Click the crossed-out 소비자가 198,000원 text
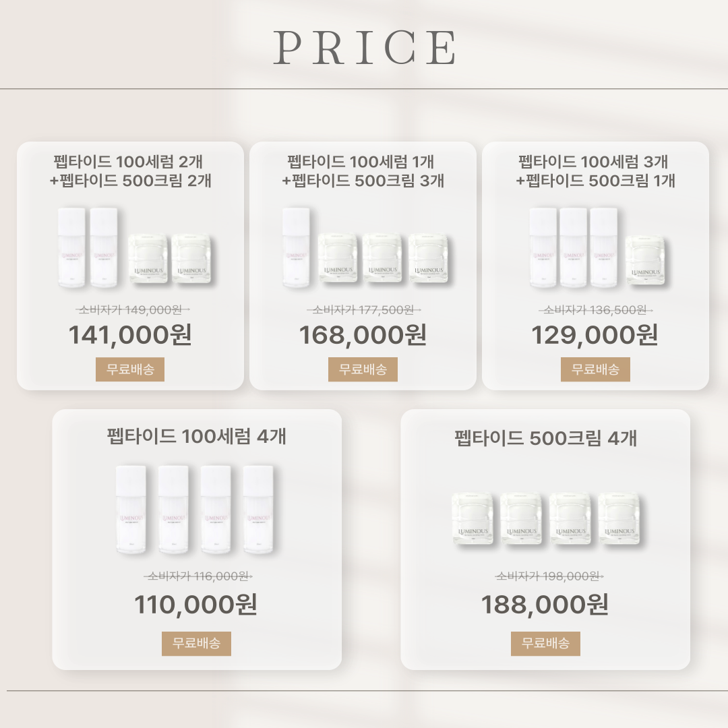728x728 pixels. [549, 576]
